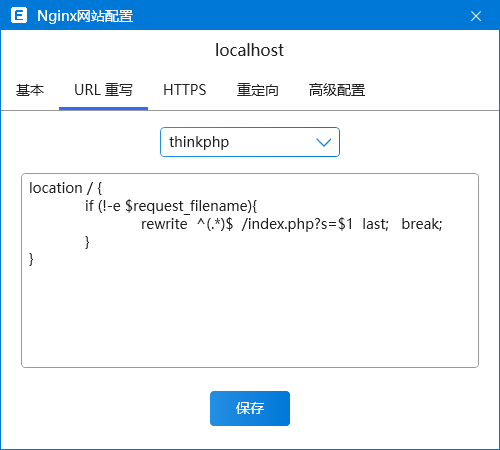Expand the dropdown using its chevron arrow
Screen dimensions: 500x450
point(323,143)
